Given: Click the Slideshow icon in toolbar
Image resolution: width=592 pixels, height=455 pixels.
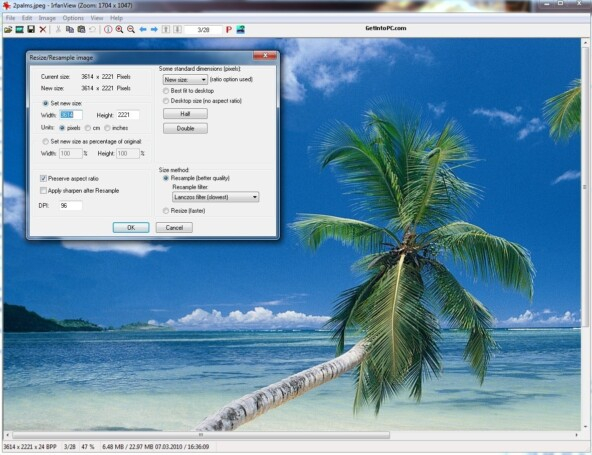Looking at the screenshot, I should point(20,29).
